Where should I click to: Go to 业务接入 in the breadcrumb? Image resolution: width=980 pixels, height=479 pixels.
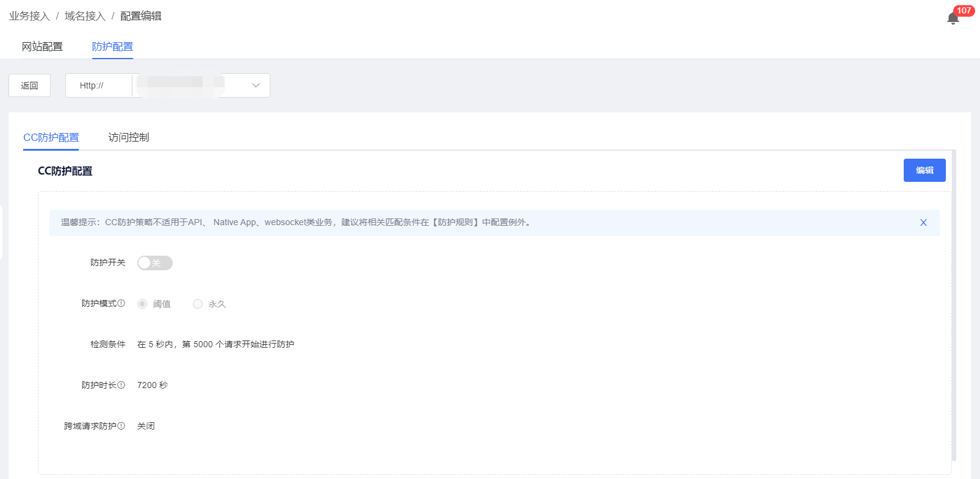click(x=29, y=16)
